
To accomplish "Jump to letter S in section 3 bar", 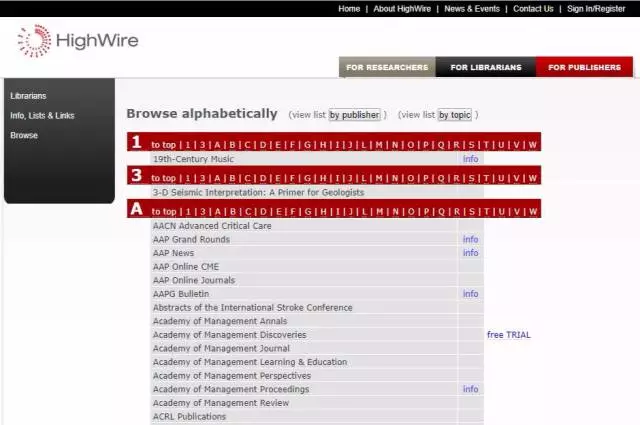I will [x=471, y=178].
